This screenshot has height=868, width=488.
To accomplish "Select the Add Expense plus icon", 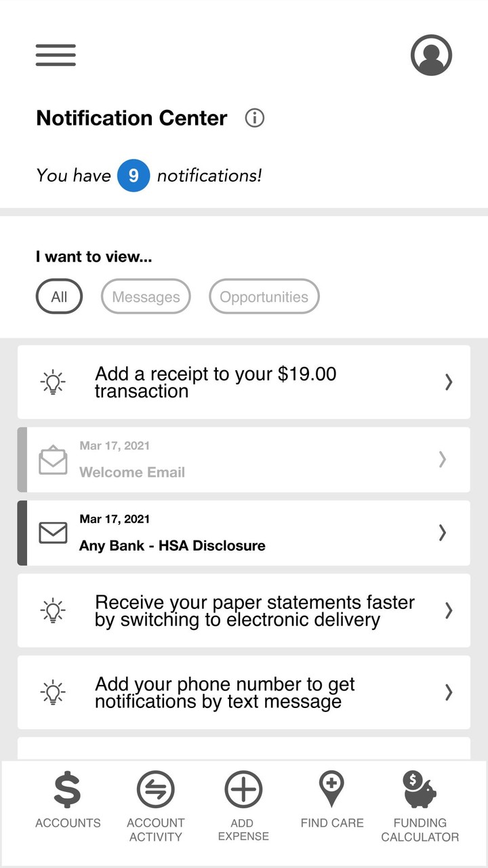I will coord(243,789).
